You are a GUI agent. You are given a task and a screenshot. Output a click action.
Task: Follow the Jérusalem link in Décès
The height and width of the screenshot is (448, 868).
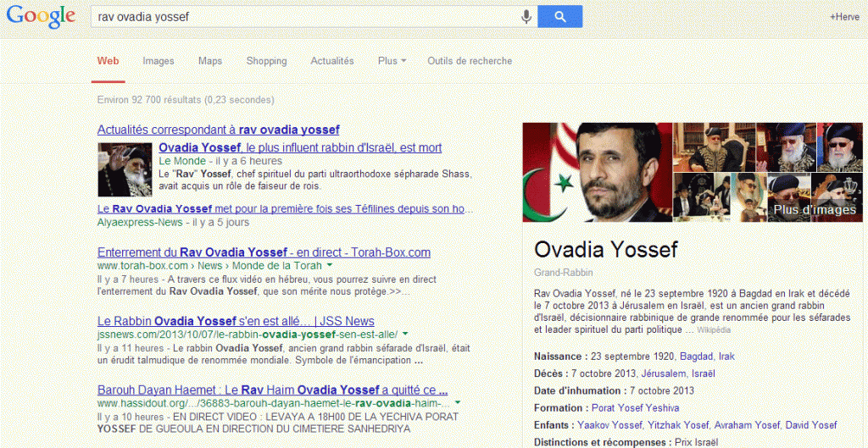pyautogui.click(x=662, y=373)
